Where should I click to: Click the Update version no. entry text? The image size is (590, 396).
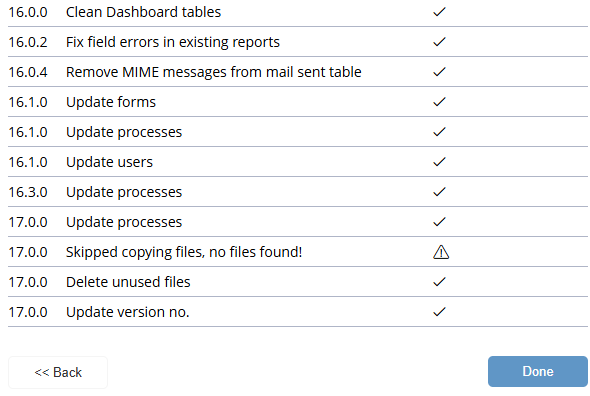point(128,312)
